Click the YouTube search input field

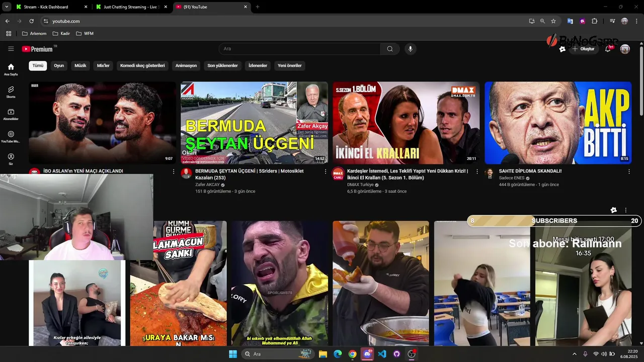pyautogui.click(x=300, y=49)
